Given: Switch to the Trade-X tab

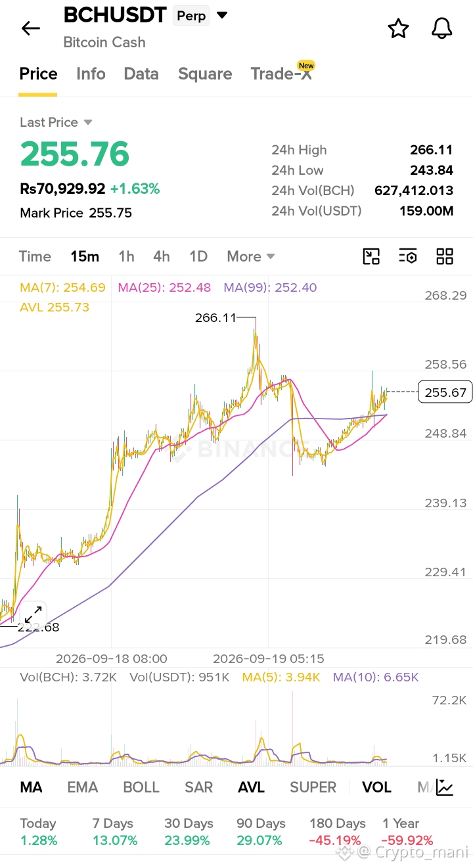Looking at the screenshot, I should point(282,74).
